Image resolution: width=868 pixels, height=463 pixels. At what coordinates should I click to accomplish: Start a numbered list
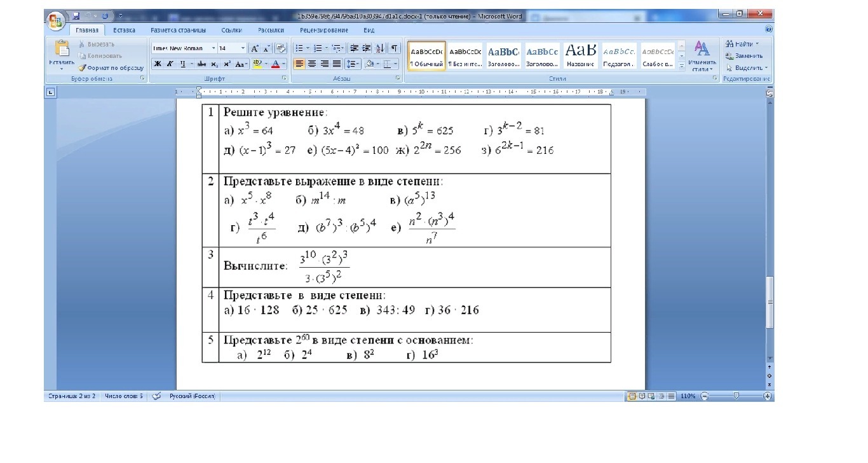click(318, 48)
